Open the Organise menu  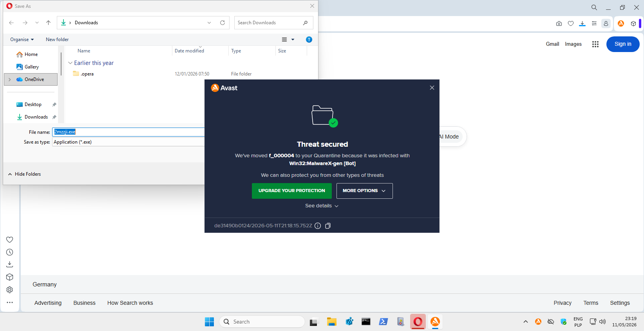(22, 40)
